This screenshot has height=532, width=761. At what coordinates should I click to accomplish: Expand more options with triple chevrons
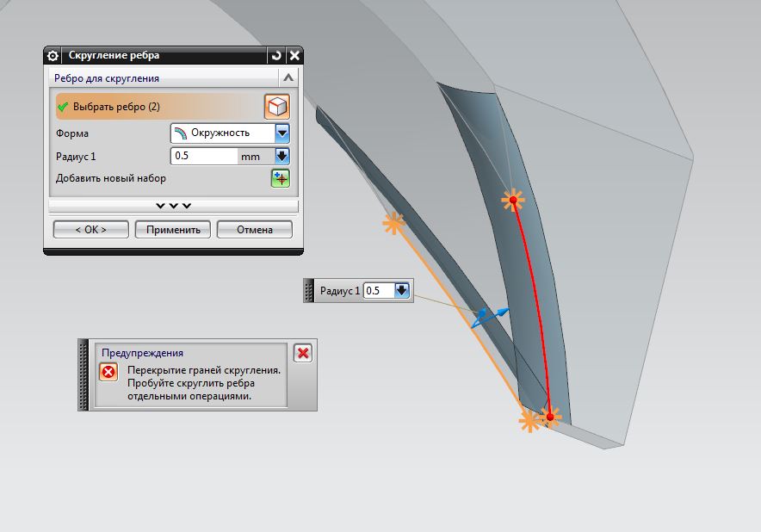pyautogui.click(x=173, y=206)
